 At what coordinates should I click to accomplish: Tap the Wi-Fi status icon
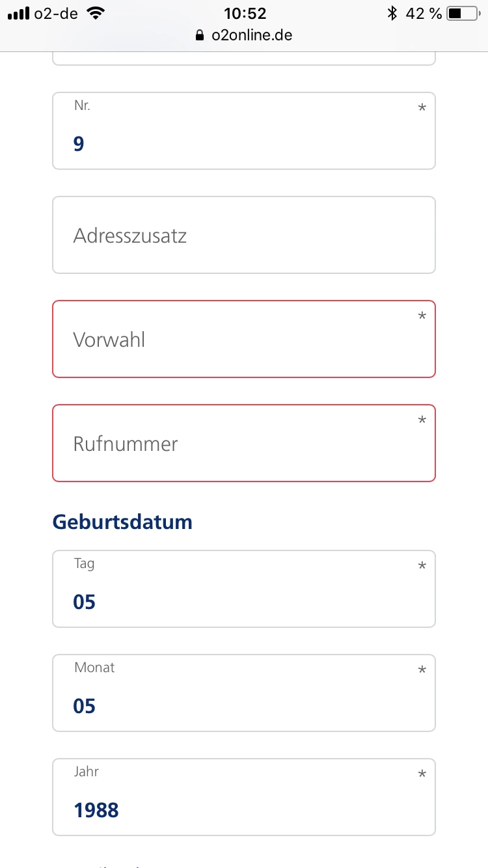click(x=96, y=13)
